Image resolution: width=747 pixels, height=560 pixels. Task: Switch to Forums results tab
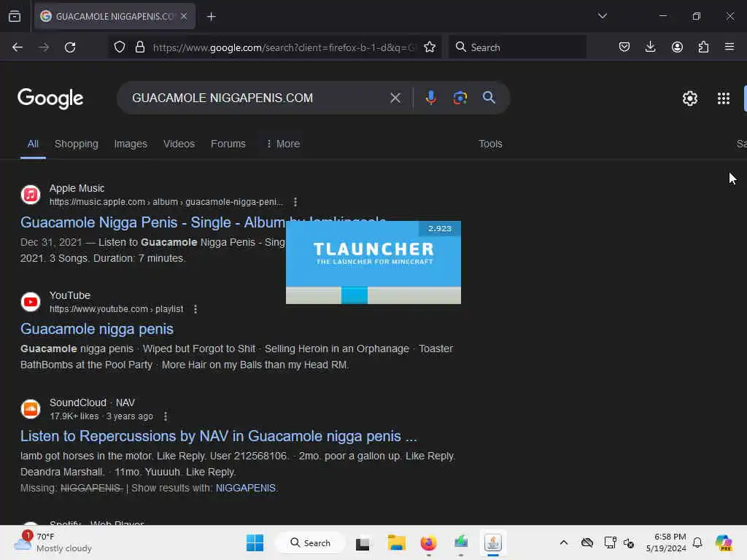coord(228,144)
